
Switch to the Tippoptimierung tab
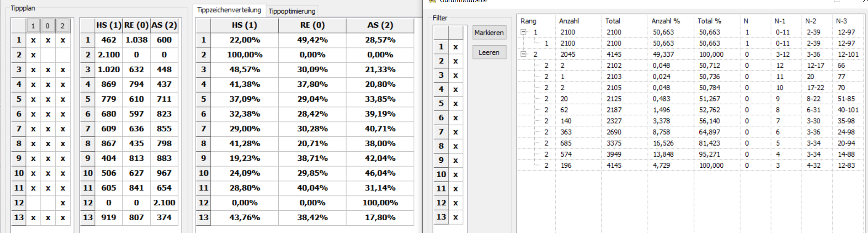coord(292,11)
